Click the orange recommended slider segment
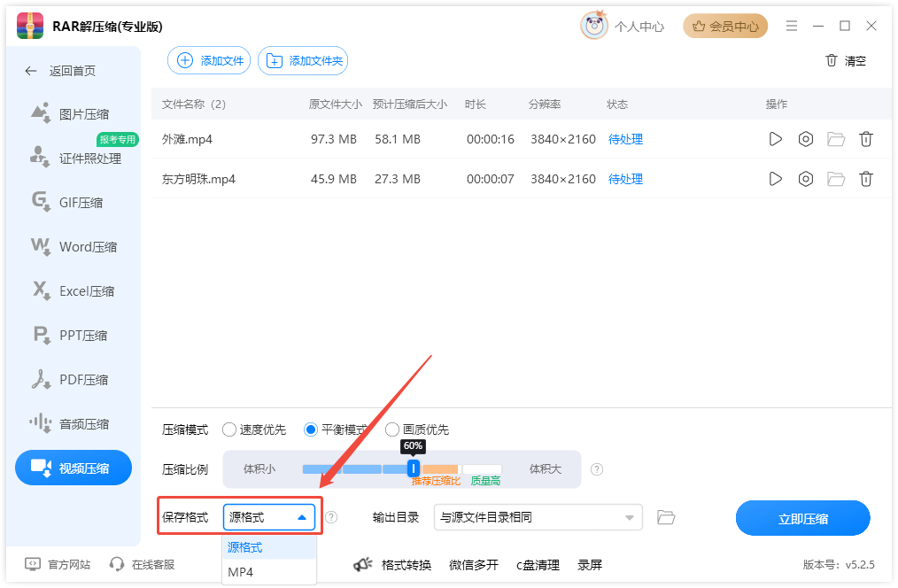Viewport: 898px width, 588px height. [x=440, y=469]
